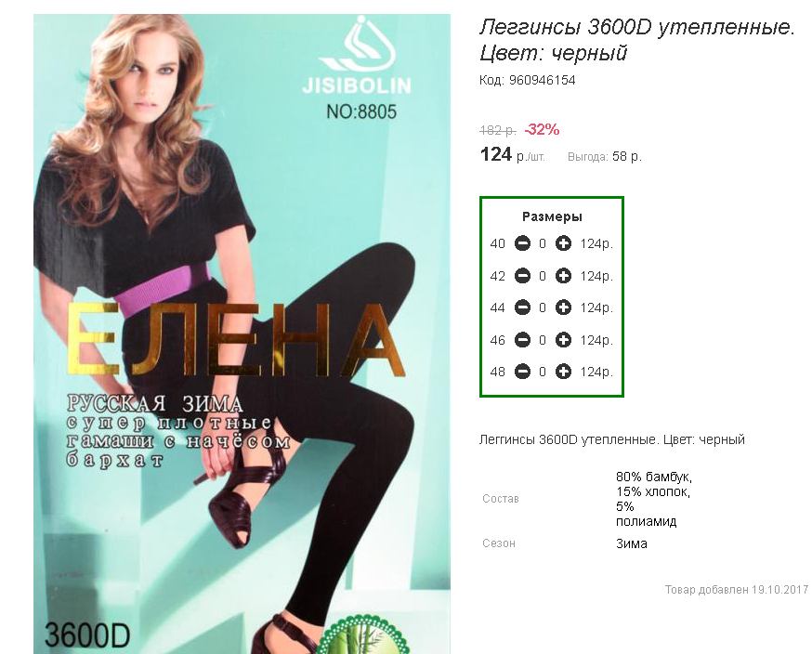The image size is (812, 654).
Task: Increase quantity for size 40
Action: pos(563,243)
